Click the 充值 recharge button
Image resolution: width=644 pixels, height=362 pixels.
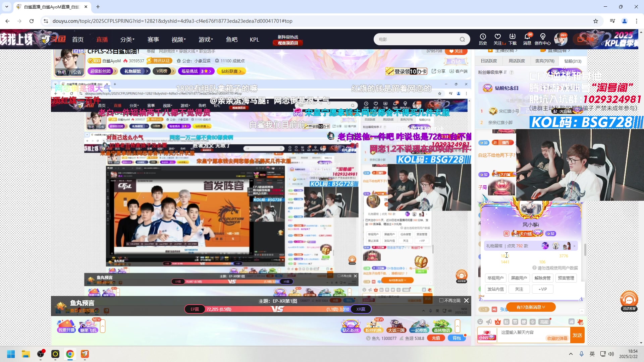pyautogui.click(x=436, y=338)
